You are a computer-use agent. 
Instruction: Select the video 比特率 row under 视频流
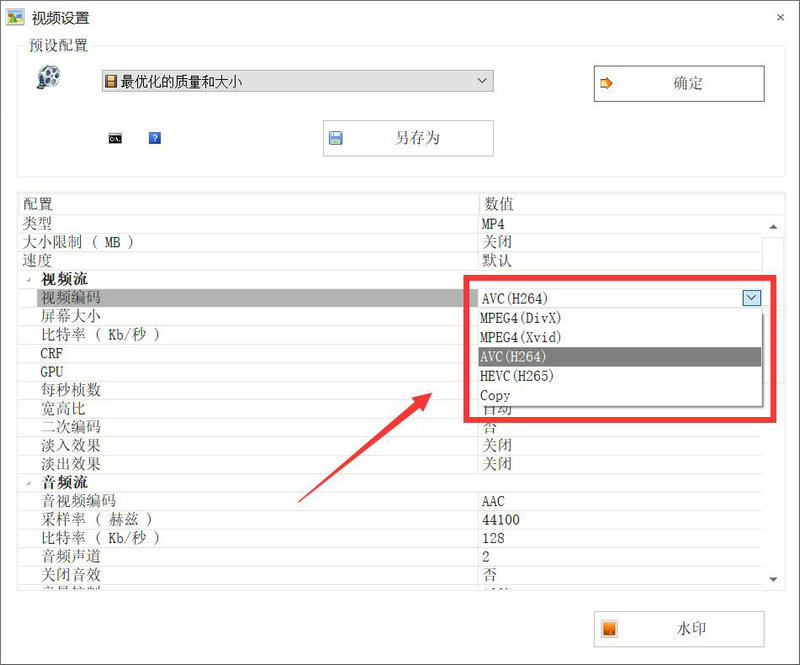click(248, 335)
